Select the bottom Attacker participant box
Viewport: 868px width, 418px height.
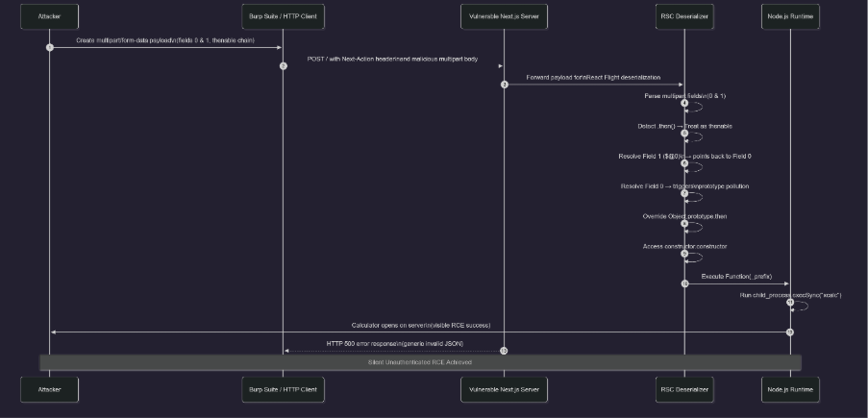pos(50,388)
